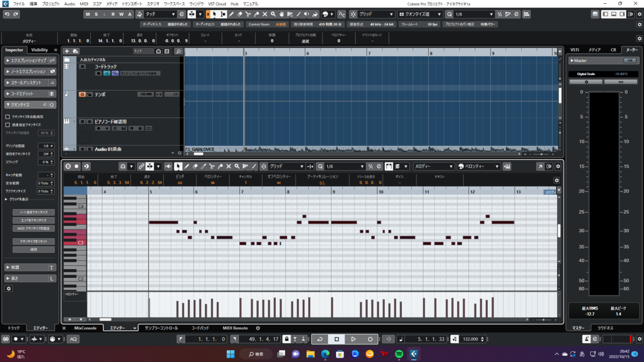This screenshot has width=644, height=362.
Task: Open Spotify from the Windows taskbar
Action: pos(399,354)
